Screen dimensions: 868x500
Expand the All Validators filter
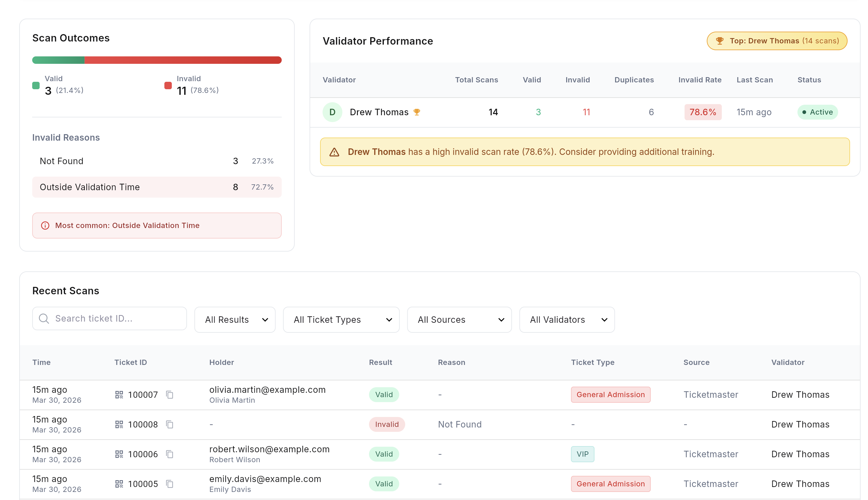566,319
